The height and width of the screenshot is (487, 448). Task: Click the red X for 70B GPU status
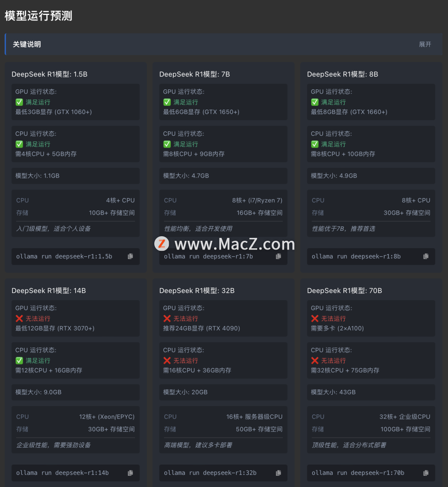click(x=314, y=318)
